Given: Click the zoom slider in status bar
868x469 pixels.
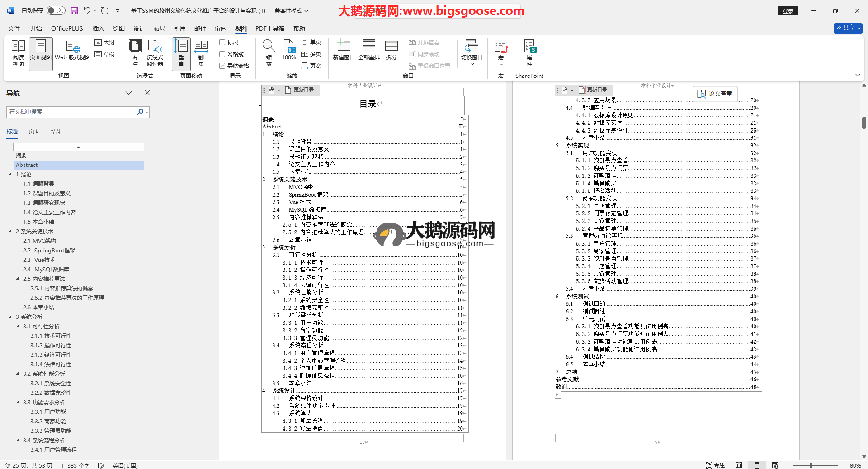Looking at the screenshot, I should 811,465.
